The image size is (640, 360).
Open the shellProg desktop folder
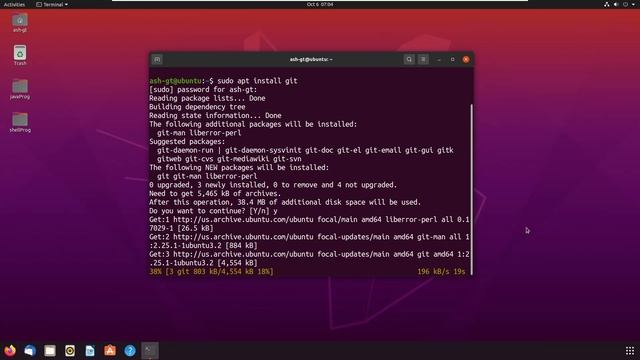(20, 122)
